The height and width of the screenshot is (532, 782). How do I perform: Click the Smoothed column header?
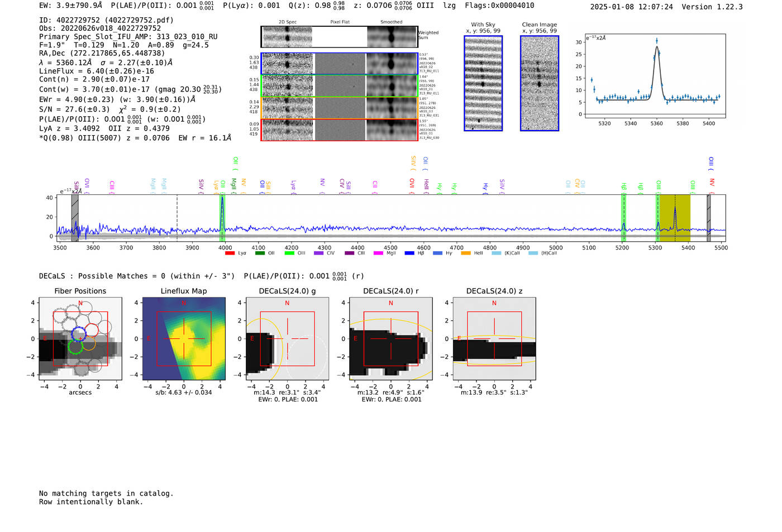[392, 22]
